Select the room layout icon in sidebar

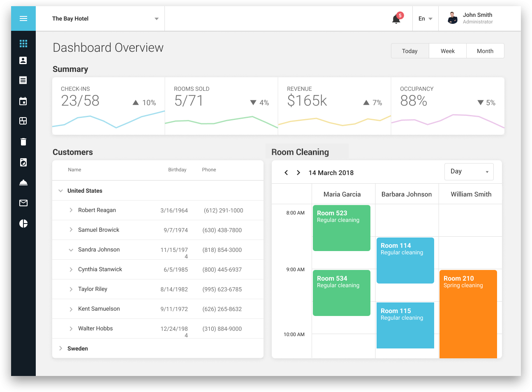23,121
